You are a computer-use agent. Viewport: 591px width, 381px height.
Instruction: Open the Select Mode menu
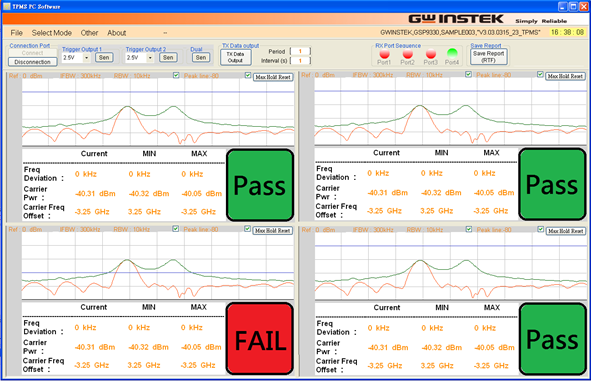[52, 33]
